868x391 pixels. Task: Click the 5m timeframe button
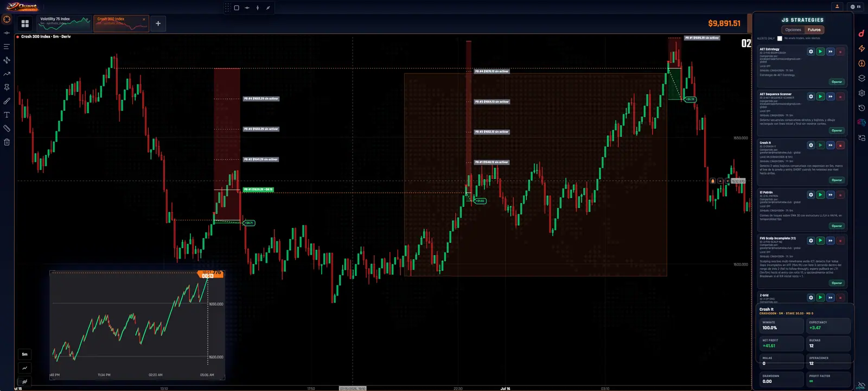point(24,354)
